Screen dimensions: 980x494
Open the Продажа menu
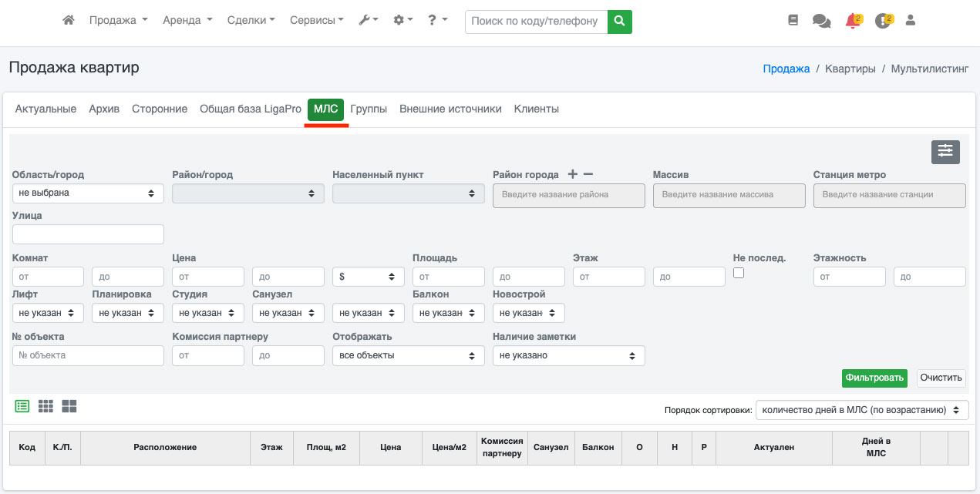tap(118, 21)
